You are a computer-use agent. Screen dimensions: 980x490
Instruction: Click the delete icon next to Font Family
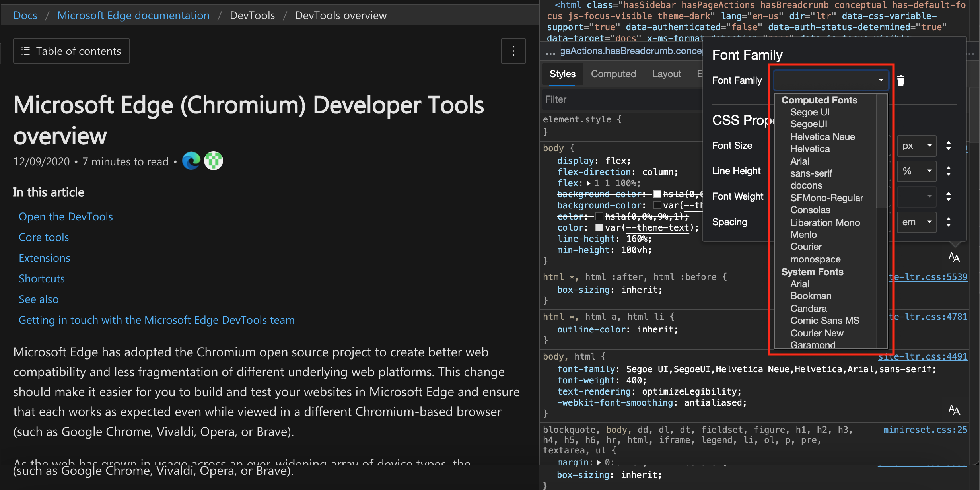tap(900, 80)
